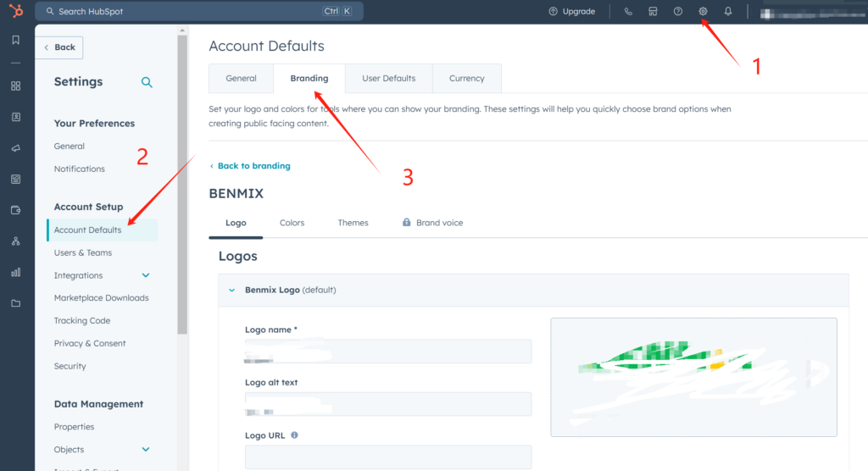Click the Back button in settings
This screenshot has width=868, height=471.
point(59,47)
